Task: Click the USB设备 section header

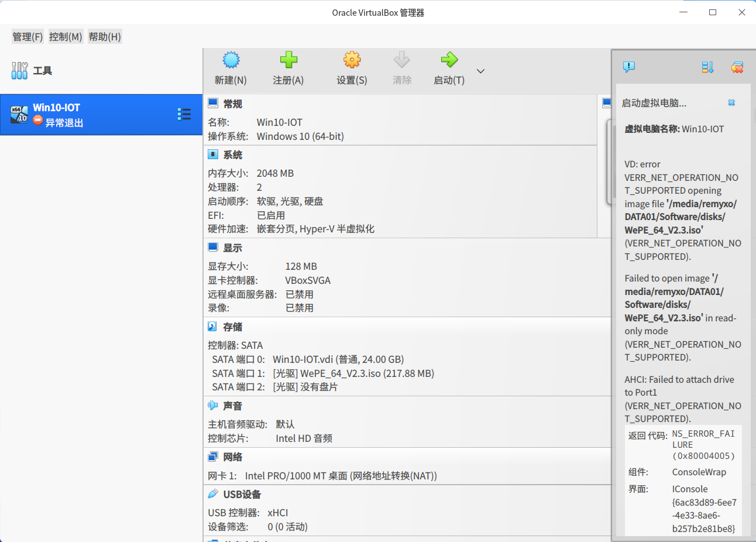Action: 242,495
